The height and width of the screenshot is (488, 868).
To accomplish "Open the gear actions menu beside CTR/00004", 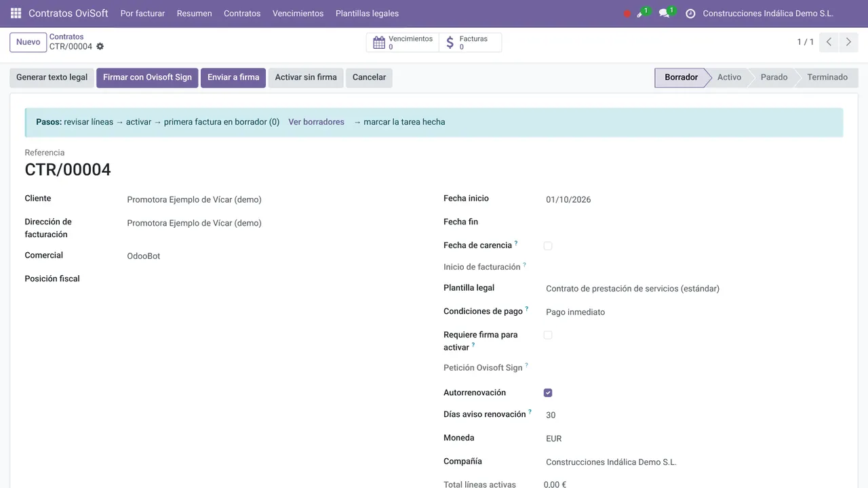I will click(100, 47).
